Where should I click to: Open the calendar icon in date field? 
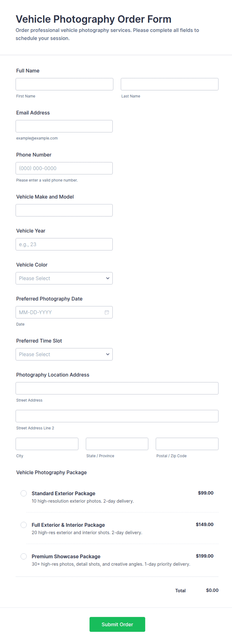point(107,312)
